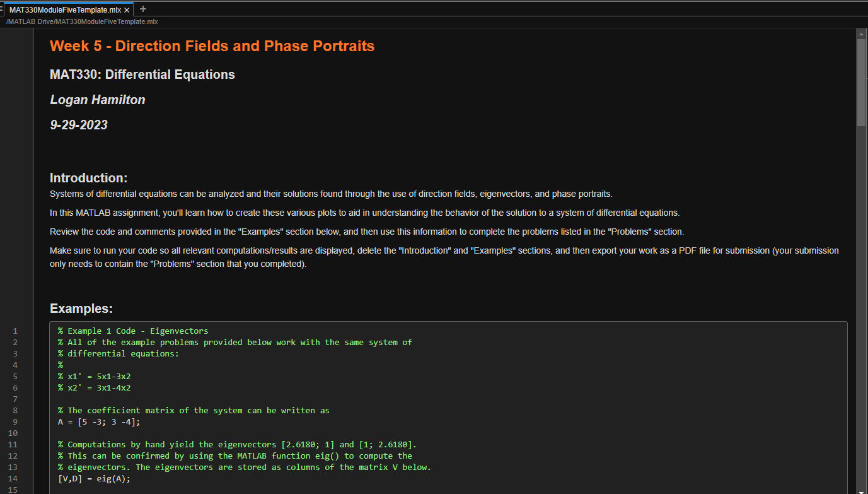Click paragraph starting 'Systems of differential equations'

coord(331,194)
